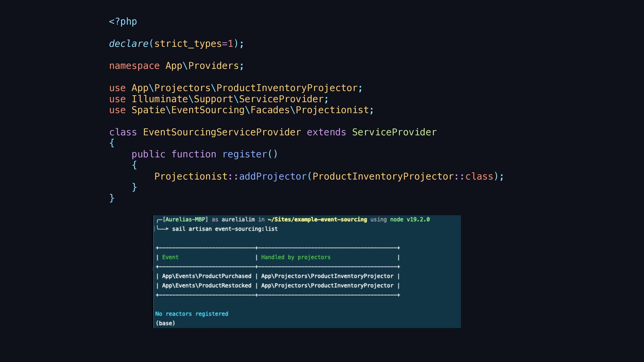The image size is (644, 362).
Task: Click strict_types in declare statement
Action: (188, 44)
